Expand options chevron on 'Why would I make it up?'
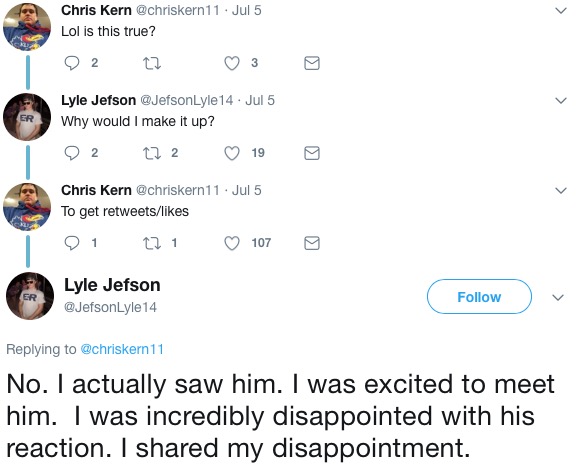This screenshot has height=466, width=580. pyautogui.click(x=561, y=101)
